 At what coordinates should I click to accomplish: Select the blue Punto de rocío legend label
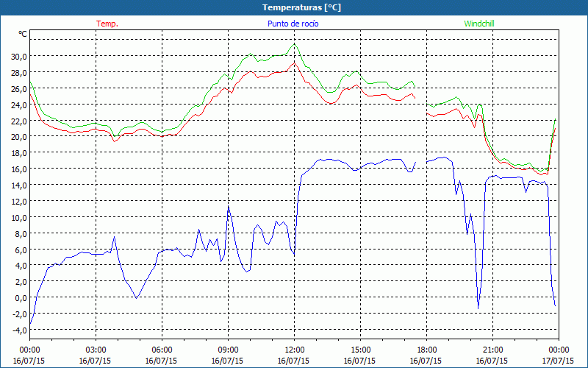[x=293, y=24]
